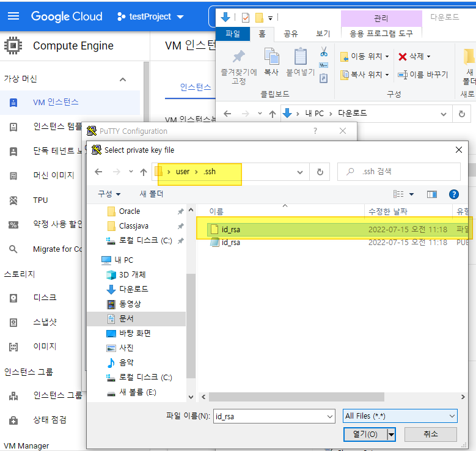Click 이름 바꾸기 in the ribbon

pyautogui.click(x=423, y=75)
